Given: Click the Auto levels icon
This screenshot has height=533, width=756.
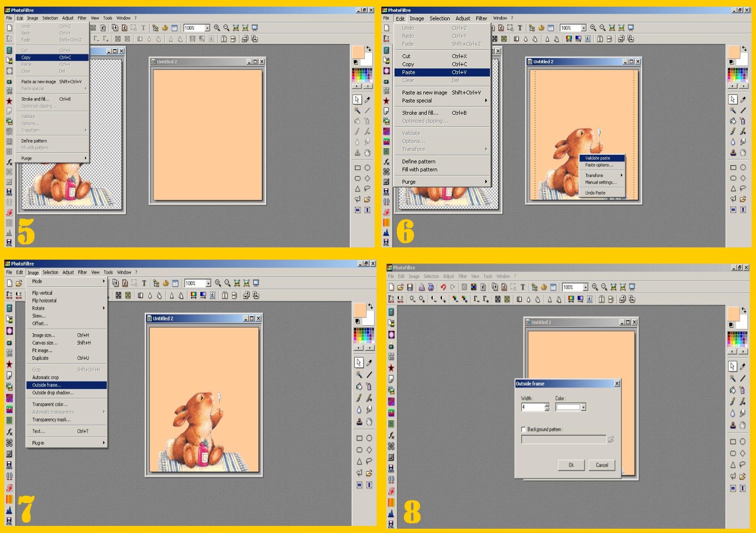Looking at the screenshot, I should pos(391,299).
